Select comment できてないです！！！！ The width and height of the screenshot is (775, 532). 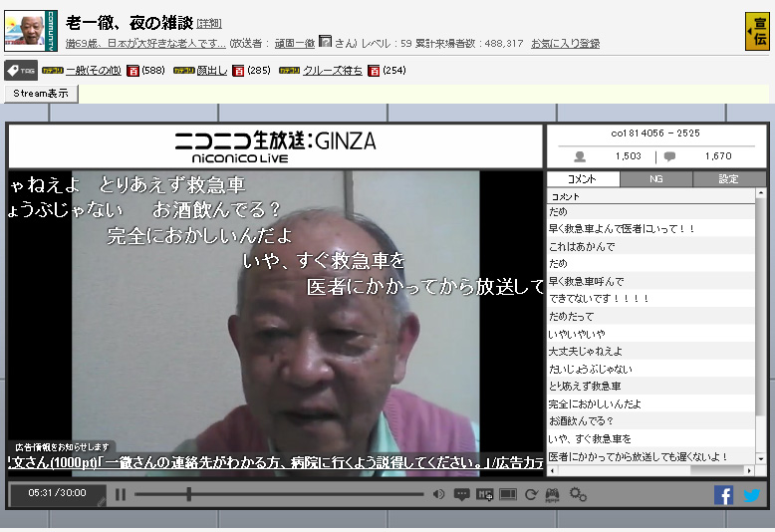click(x=651, y=299)
